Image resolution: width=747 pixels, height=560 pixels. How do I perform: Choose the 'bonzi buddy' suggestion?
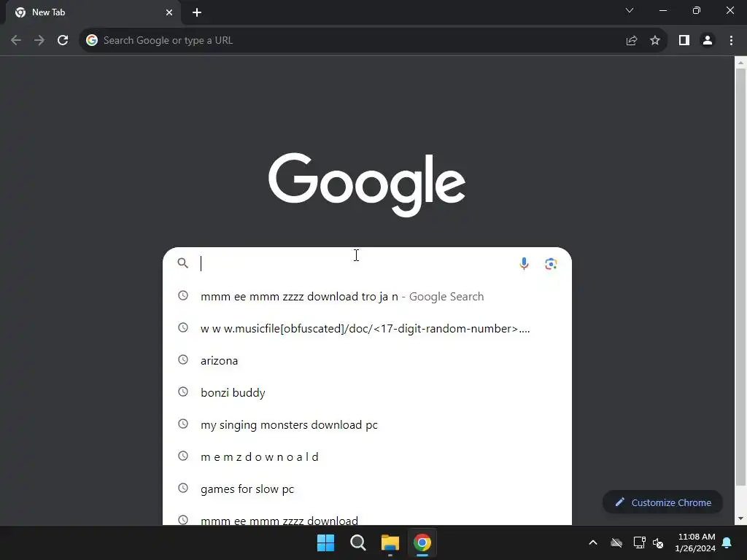tap(367, 392)
